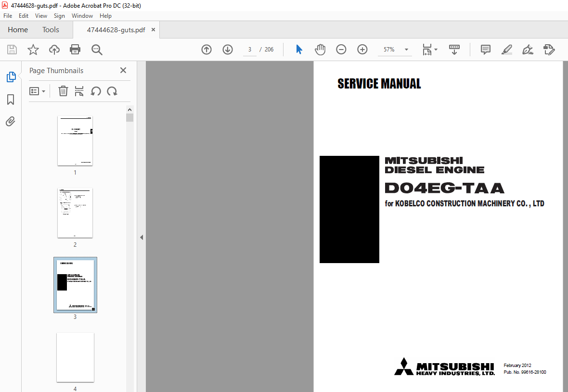Click the thumbnails panel scrollbar thumb
Viewport: 568px width, 392px height.
[x=129, y=118]
